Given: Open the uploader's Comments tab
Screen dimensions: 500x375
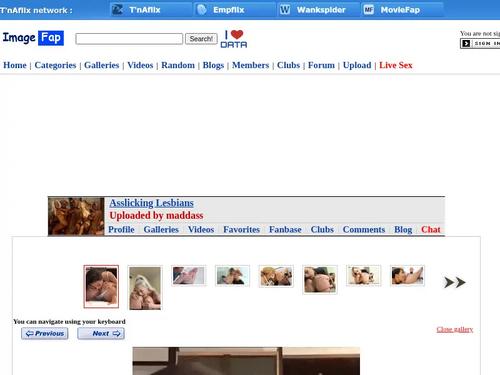Looking at the screenshot, I should pyautogui.click(x=364, y=230).
